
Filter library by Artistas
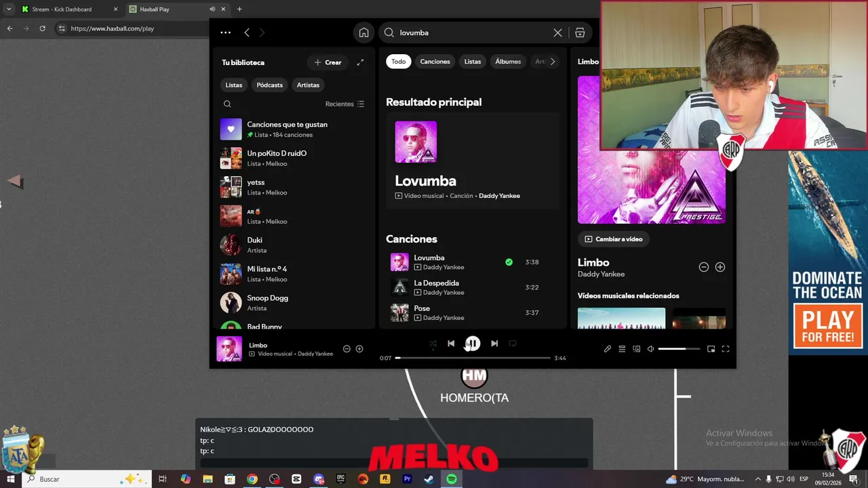(308, 85)
